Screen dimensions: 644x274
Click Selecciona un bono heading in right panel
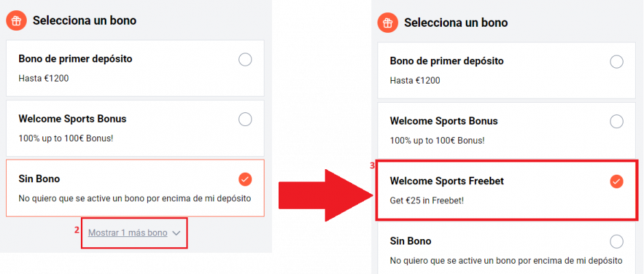[456, 23]
